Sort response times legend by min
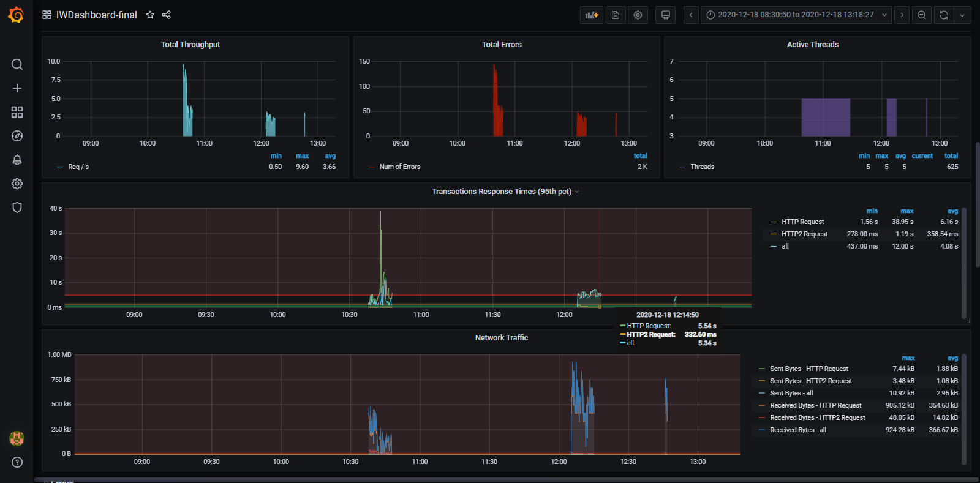Viewport: 980px width, 483px height. tap(872, 211)
